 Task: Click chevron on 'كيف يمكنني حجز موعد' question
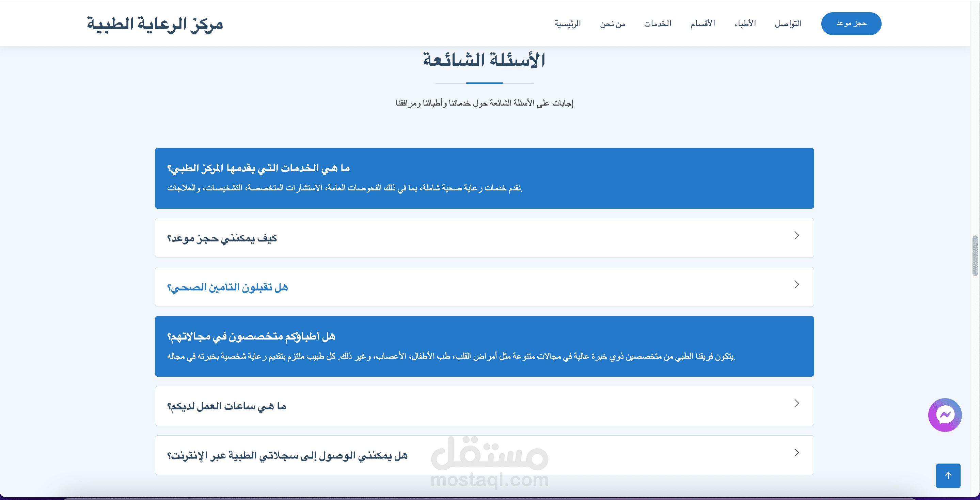pyautogui.click(x=796, y=236)
